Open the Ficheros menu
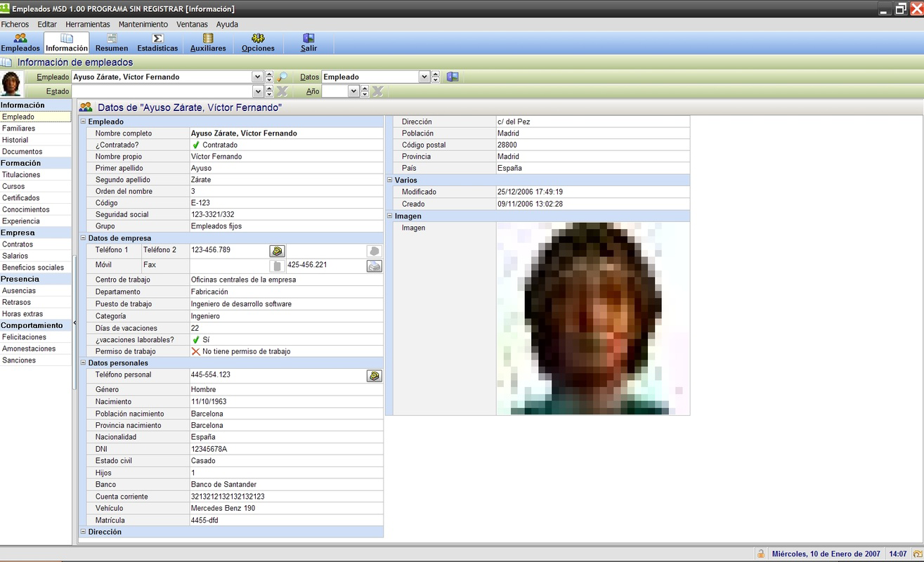Viewport: 924px width, 562px height. (15, 24)
